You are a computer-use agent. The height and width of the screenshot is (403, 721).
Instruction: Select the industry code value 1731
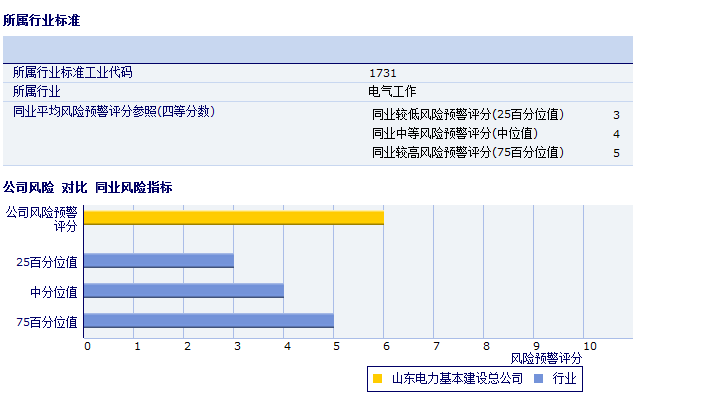[x=383, y=73]
